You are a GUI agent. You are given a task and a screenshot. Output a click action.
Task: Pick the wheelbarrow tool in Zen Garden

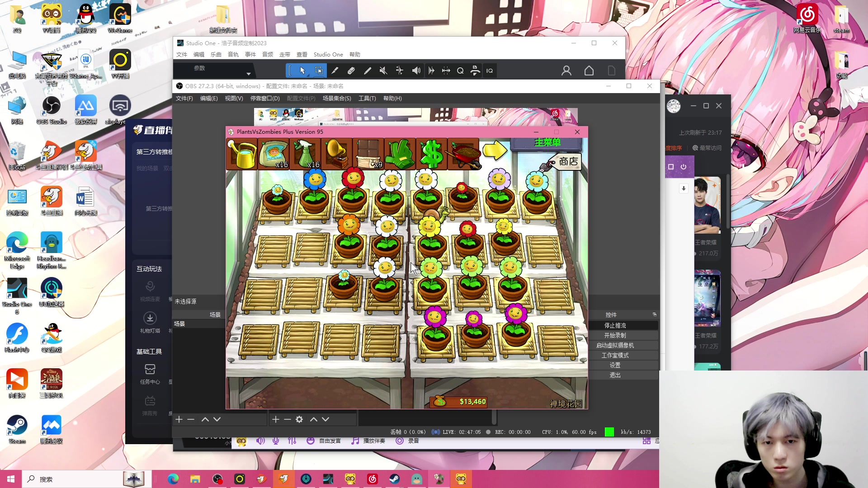(x=463, y=154)
